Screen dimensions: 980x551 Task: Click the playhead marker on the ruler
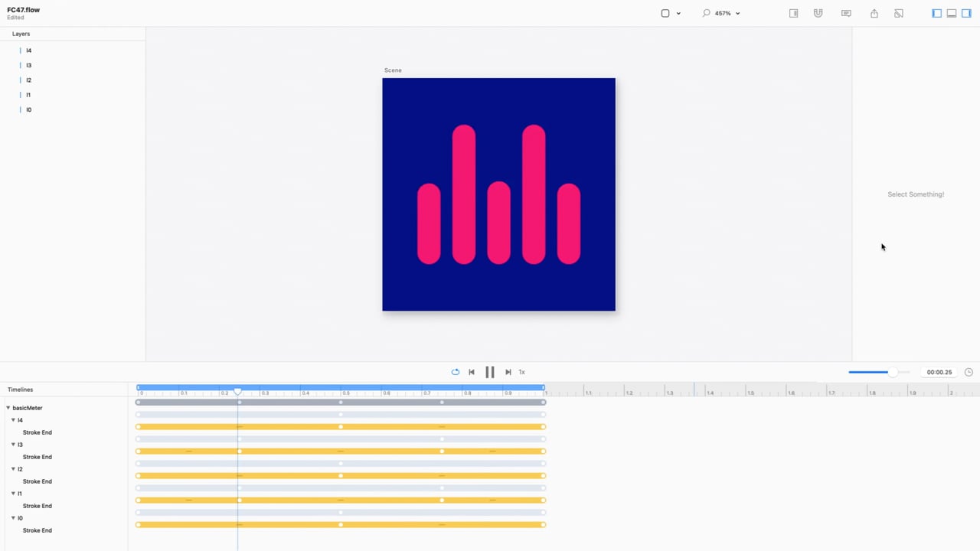(237, 392)
